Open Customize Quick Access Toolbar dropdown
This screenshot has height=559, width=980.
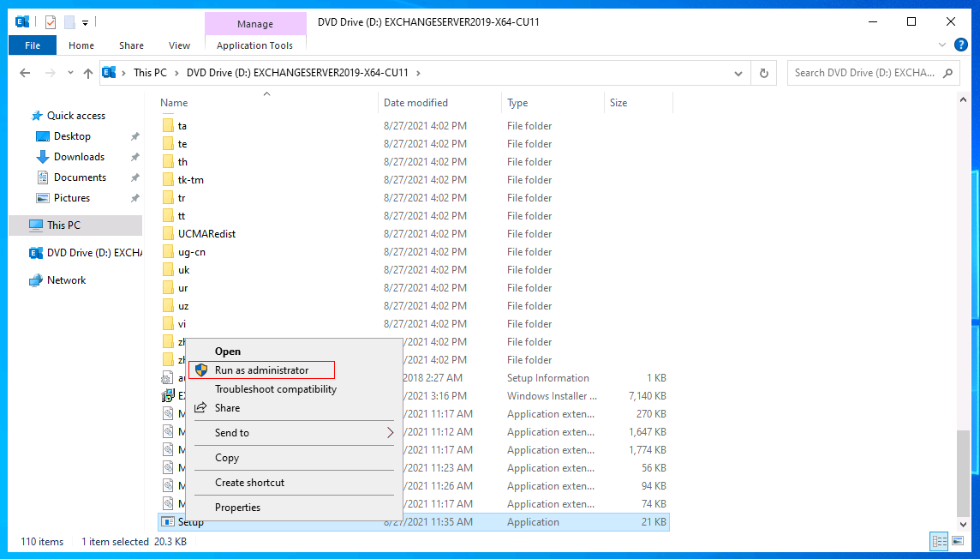point(85,22)
